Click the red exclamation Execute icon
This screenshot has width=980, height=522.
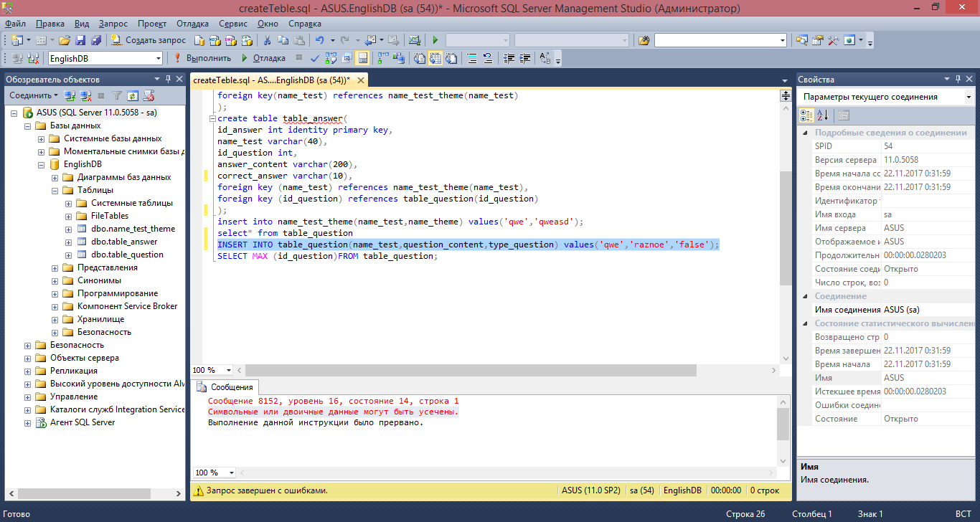pos(177,57)
